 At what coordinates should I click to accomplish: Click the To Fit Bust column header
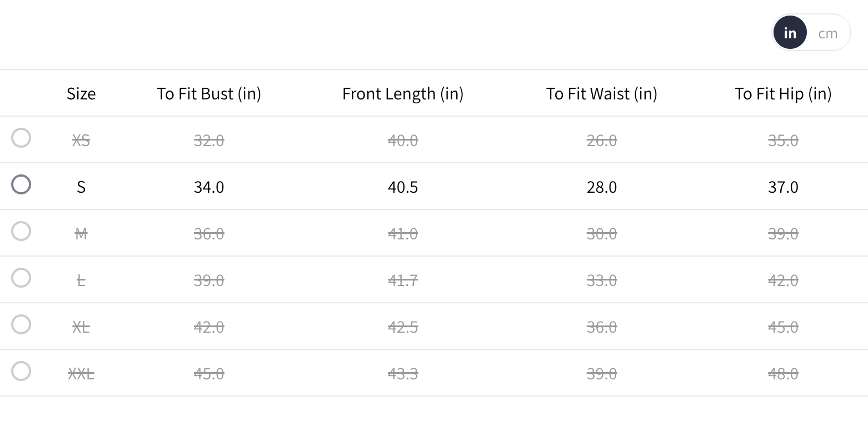coord(209,94)
